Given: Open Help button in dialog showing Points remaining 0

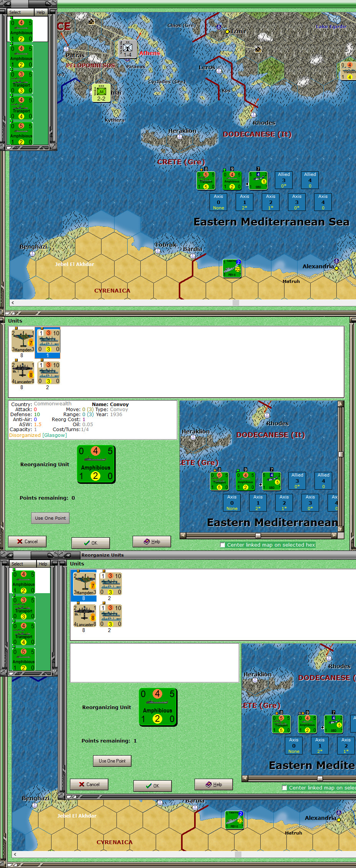Looking at the screenshot, I should click(152, 541).
